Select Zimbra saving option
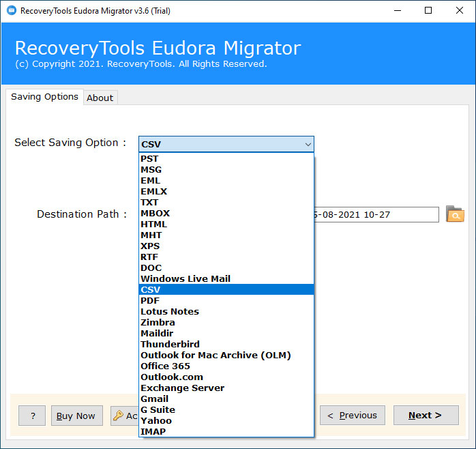 tap(226, 322)
